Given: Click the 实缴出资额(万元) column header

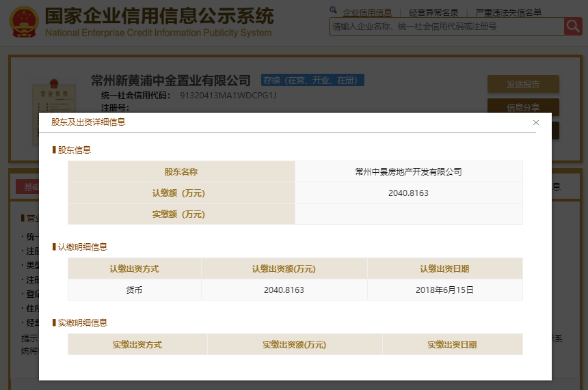Looking at the screenshot, I should 295,344.
